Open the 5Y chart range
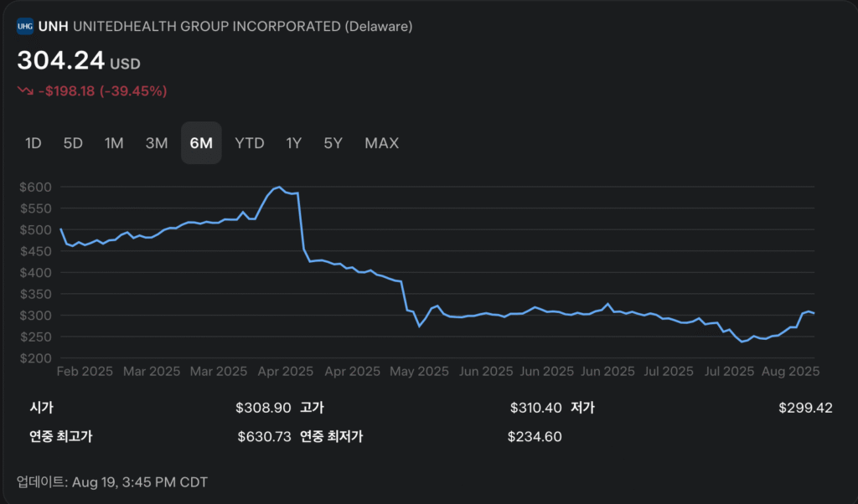The width and height of the screenshot is (858, 504). (333, 143)
